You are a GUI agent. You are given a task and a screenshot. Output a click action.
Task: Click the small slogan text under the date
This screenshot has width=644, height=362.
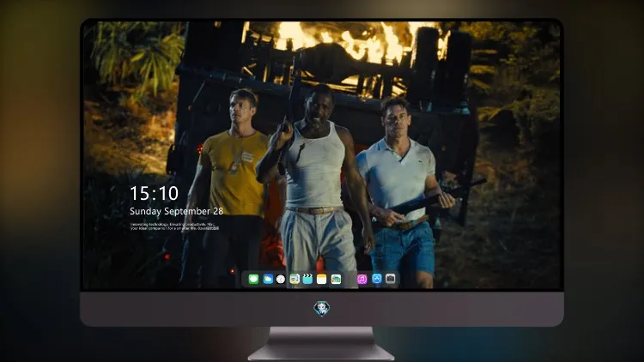174,226
